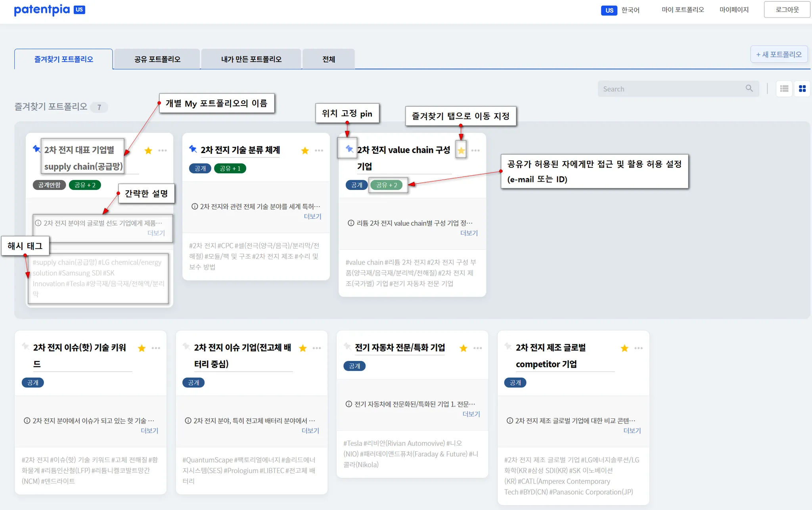Unpin the 2차 전지 기술 분류 체계 card
The width and height of the screenshot is (812, 510).
point(193,149)
